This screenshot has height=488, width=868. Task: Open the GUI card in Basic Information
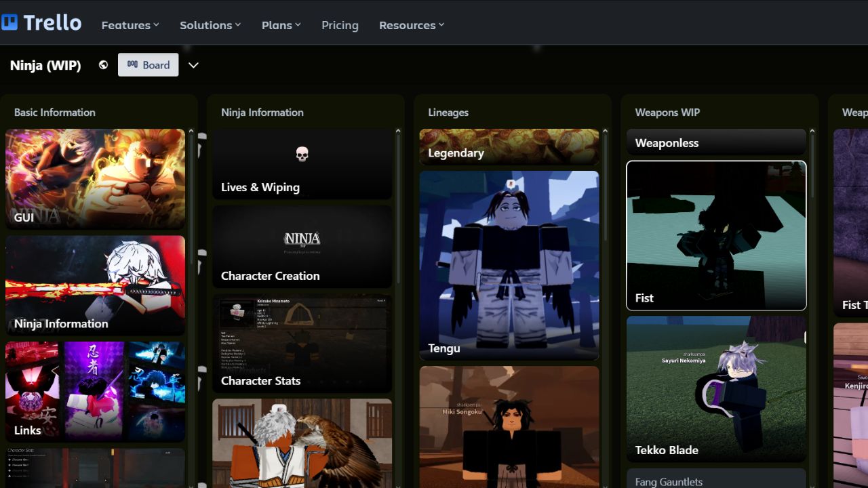point(95,179)
